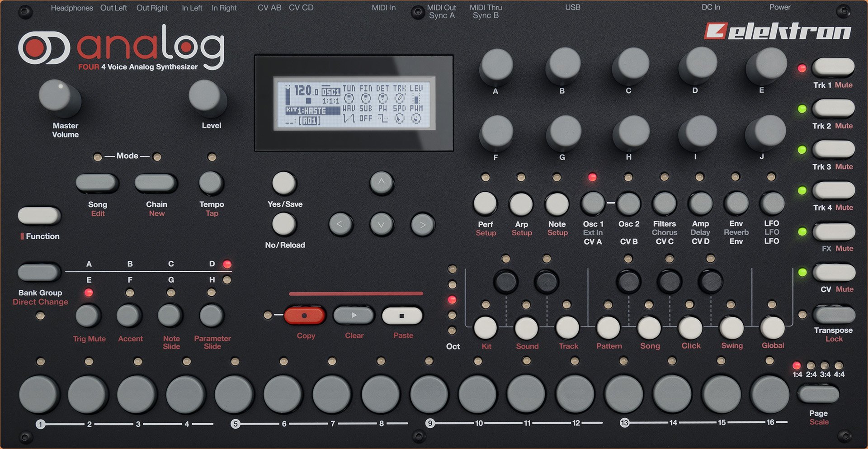Toggle Trk 4 Mute button
The width and height of the screenshot is (868, 449).
pyautogui.click(x=833, y=190)
